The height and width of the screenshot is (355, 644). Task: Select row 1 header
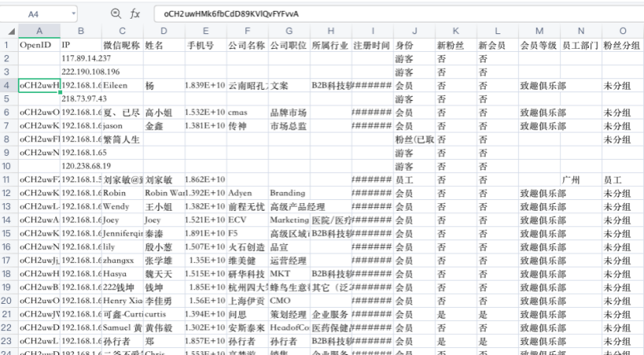click(6, 45)
